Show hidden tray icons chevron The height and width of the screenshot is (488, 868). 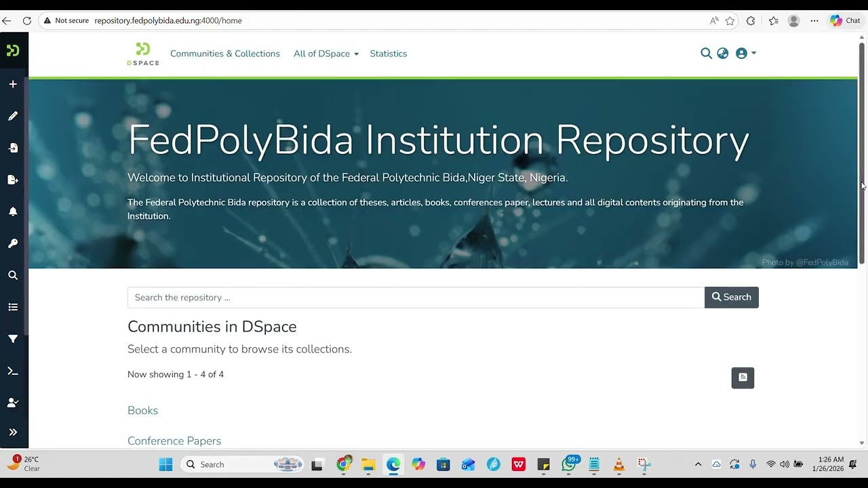tap(698, 464)
